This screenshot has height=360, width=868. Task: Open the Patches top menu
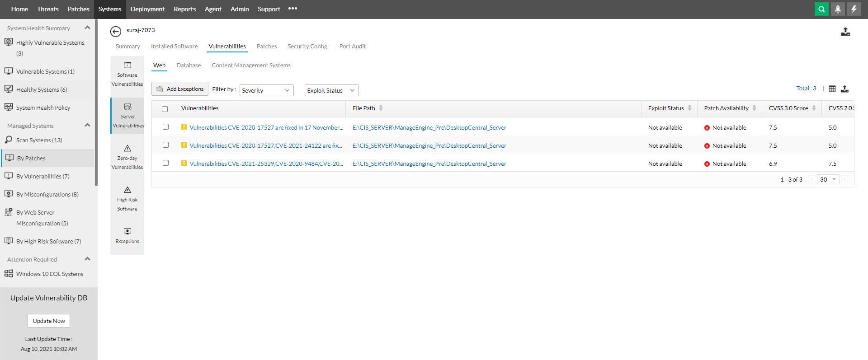(79, 9)
